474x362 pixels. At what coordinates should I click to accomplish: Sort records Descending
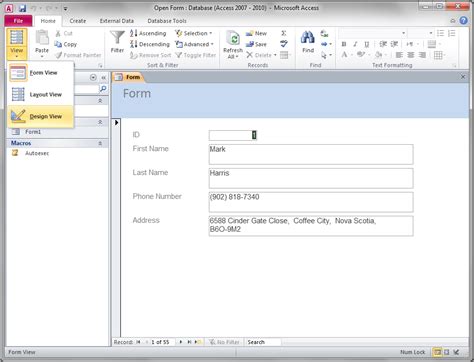[x=150, y=44]
